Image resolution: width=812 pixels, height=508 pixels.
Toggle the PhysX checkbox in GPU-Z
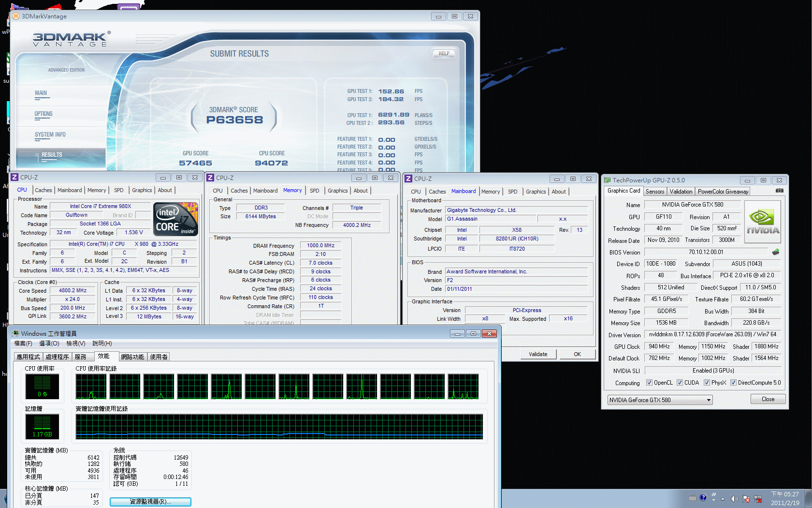(707, 383)
